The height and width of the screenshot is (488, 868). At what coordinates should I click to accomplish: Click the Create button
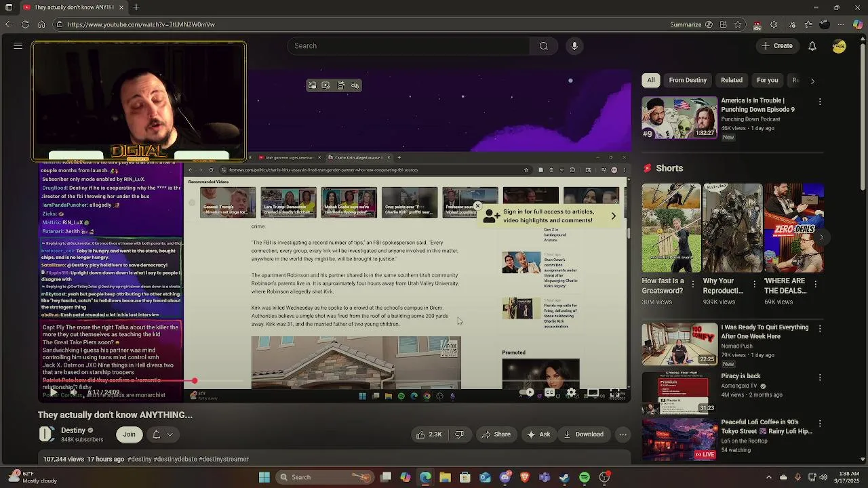tap(776, 46)
